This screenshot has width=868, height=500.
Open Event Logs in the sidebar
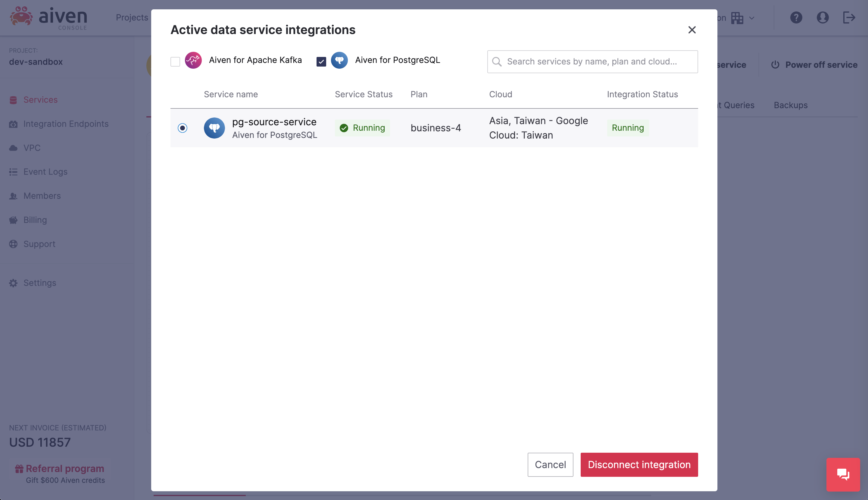(x=45, y=172)
